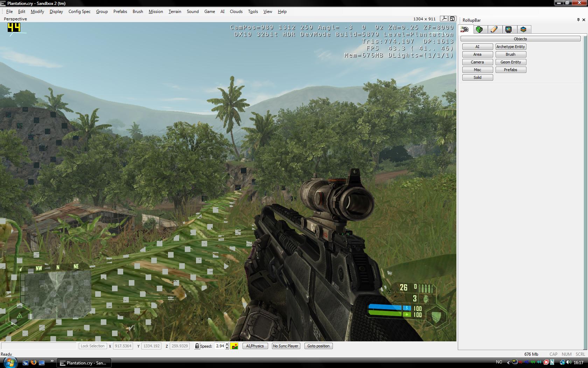588x368 pixels.
Task: Click the Y coordinate field
Action: click(152, 346)
